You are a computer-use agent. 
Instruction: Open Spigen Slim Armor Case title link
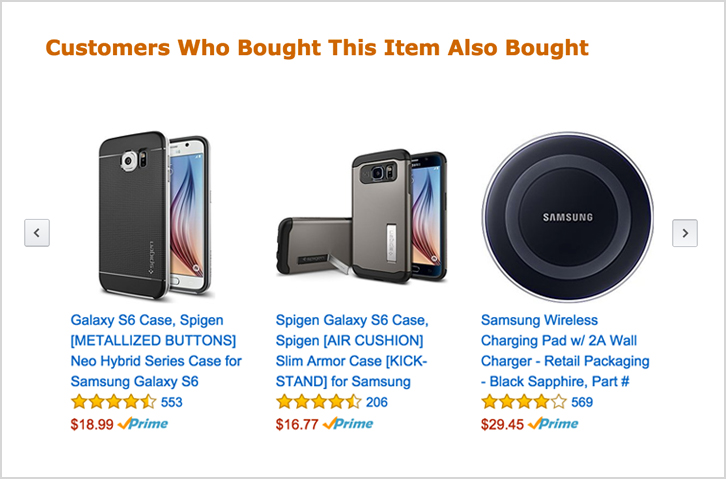pyautogui.click(x=352, y=351)
